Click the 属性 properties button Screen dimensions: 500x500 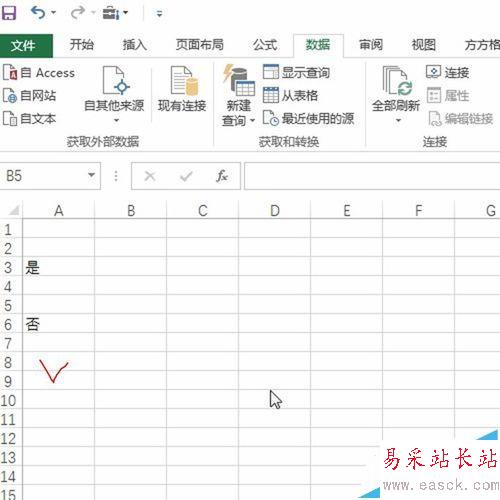[x=448, y=96]
